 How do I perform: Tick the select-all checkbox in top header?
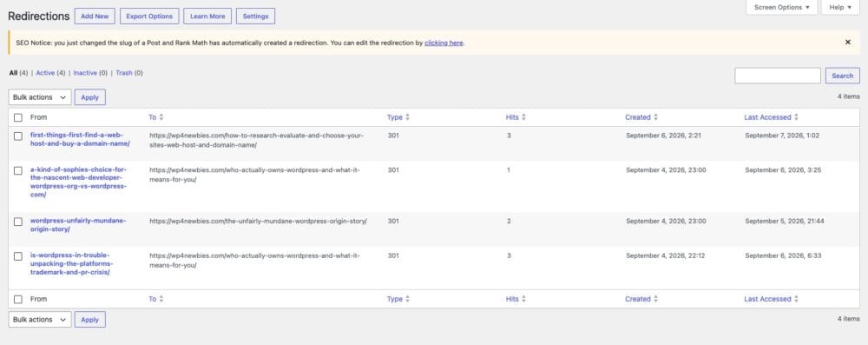click(18, 117)
